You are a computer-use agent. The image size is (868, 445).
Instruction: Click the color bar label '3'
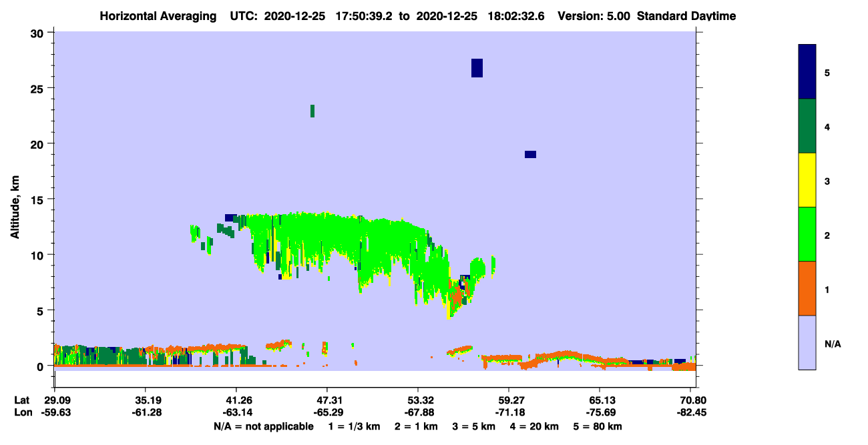[x=827, y=181]
